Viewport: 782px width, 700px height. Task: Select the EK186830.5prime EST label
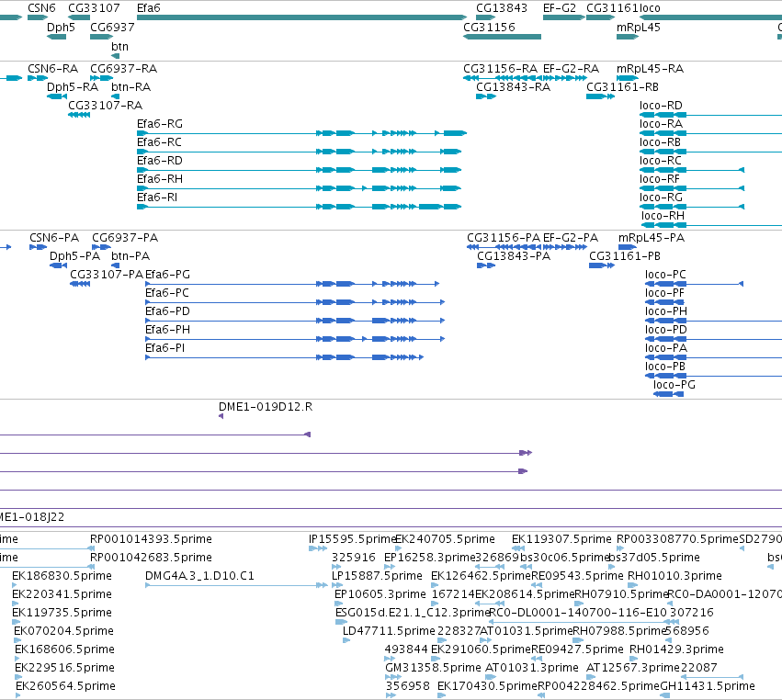click(x=62, y=575)
